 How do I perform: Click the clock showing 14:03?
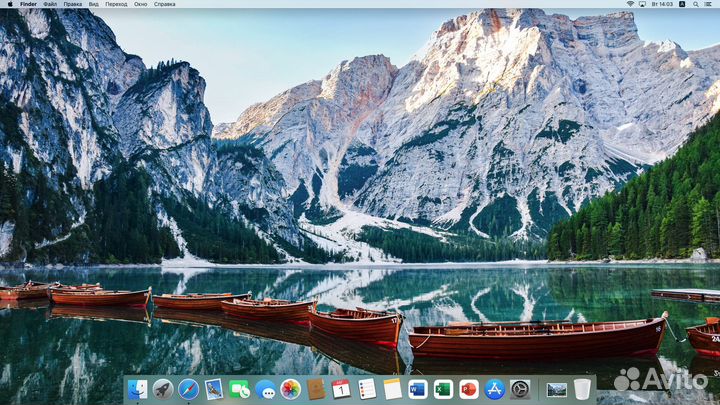tap(662, 4)
